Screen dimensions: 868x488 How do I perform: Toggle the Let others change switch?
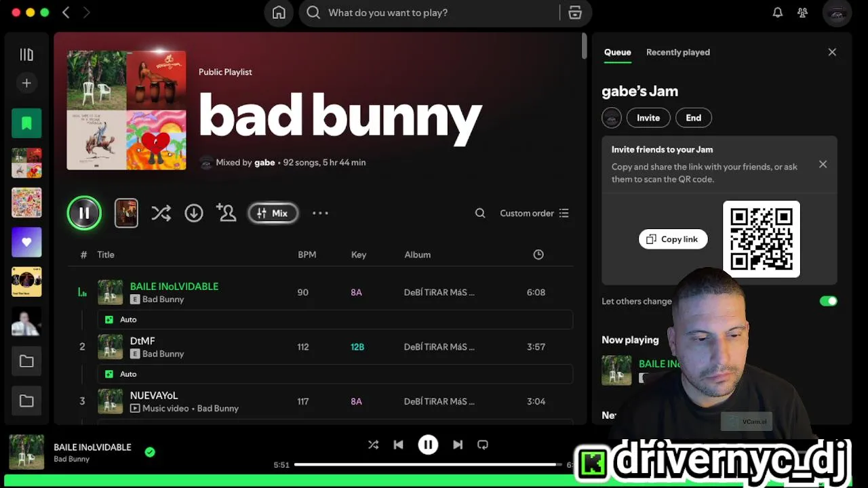coord(829,301)
